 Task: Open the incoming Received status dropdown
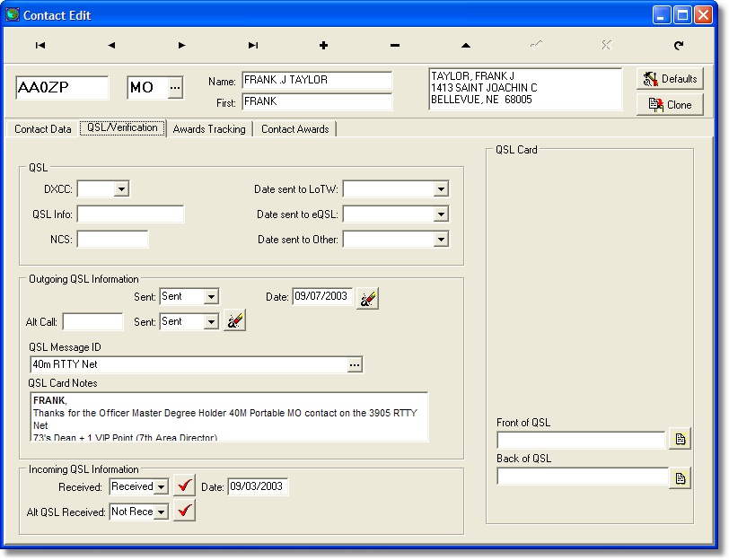[161, 486]
